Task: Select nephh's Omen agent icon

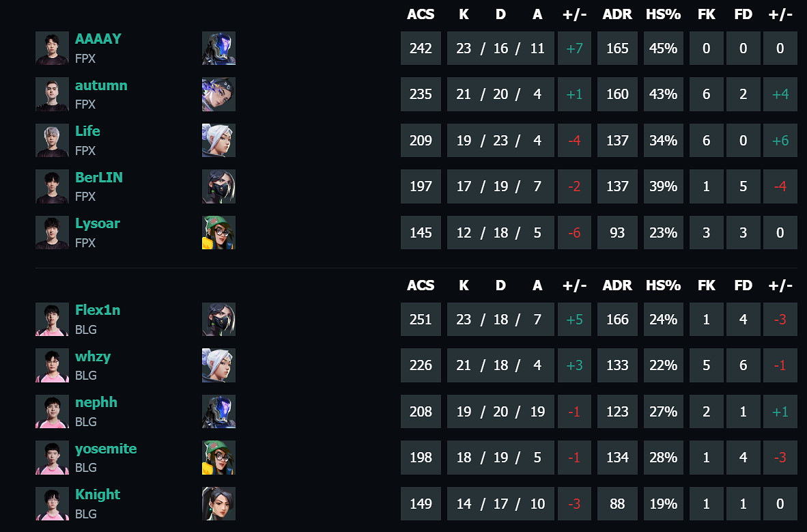Action: click(218, 411)
